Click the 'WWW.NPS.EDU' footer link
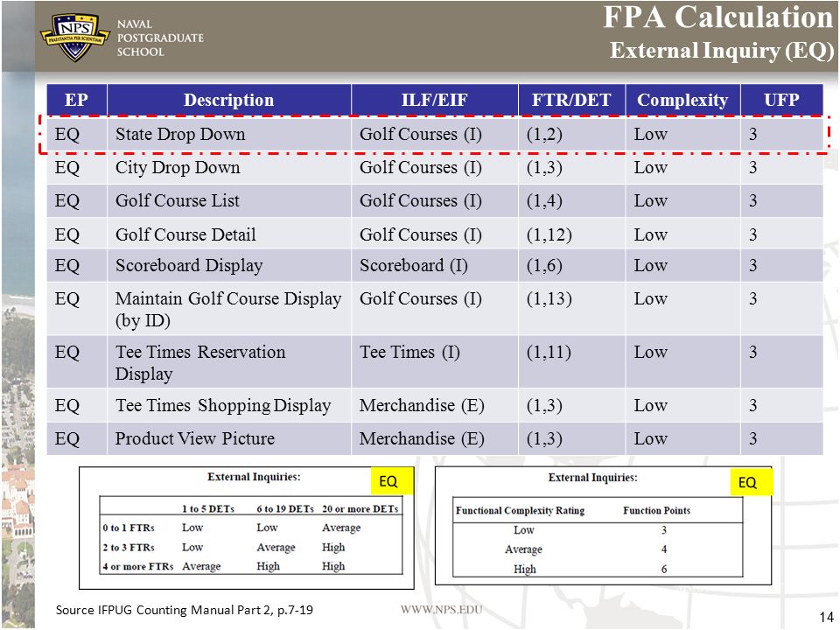840x630 pixels. point(441,610)
